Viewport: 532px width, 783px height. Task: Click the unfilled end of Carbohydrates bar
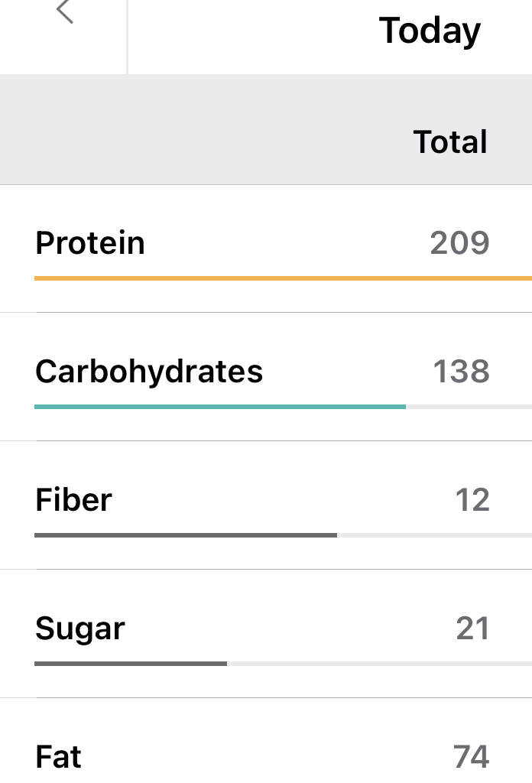click(x=468, y=407)
